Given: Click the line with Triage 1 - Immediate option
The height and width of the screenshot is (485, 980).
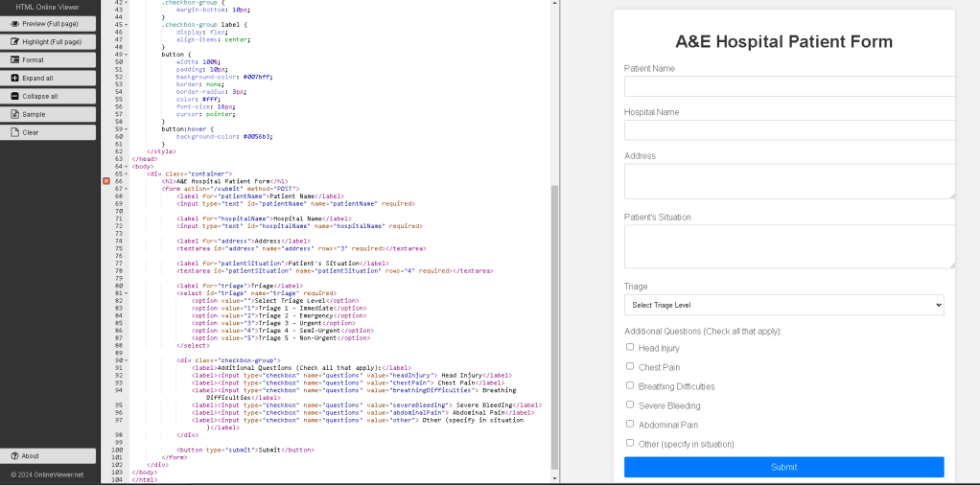Looking at the screenshot, I should click(x=279, y=308).
